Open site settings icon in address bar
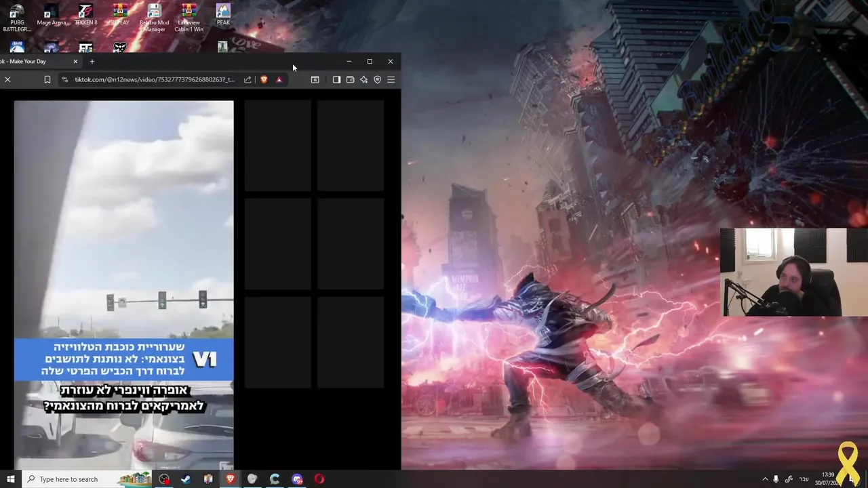Screen dimensions: 868x488 [65, 79]
